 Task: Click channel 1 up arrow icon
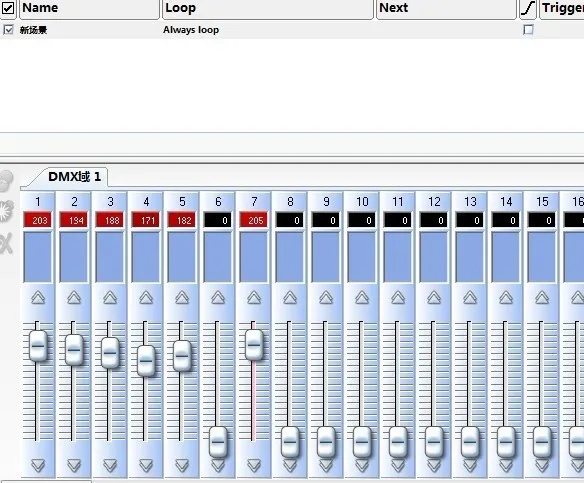coord(38,298)
